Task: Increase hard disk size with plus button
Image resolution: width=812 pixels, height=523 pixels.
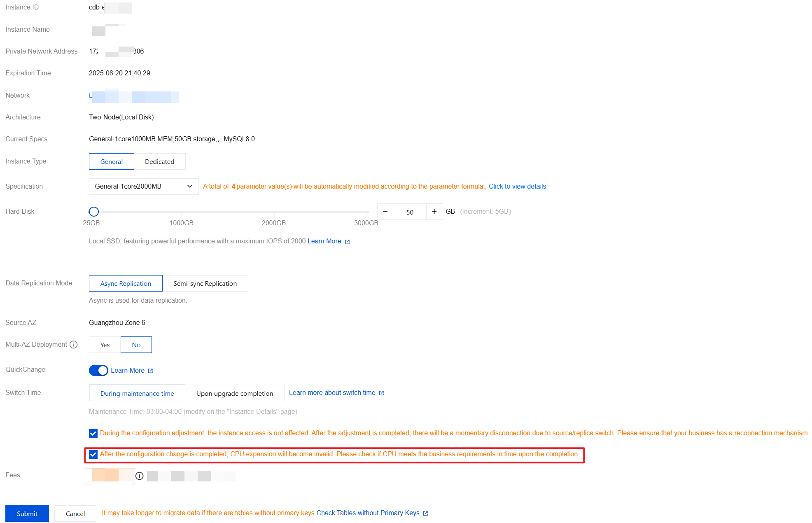Action: [434, 212]
